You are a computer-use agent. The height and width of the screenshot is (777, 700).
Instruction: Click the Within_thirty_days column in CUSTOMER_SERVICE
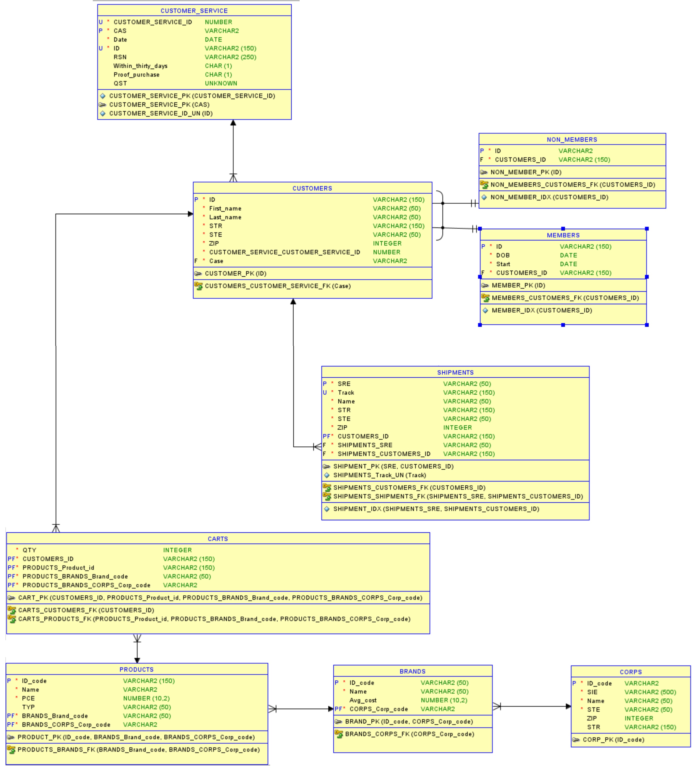pyautogui.click(x=194, y=66)
